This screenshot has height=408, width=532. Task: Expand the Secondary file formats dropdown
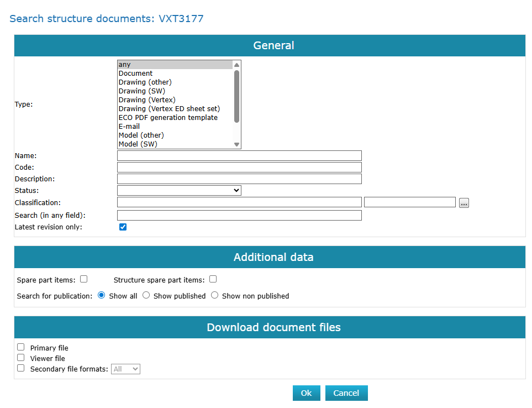(x=125, y=369)
